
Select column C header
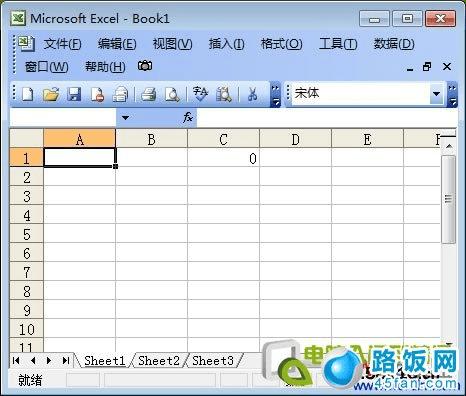pos(224,139)
